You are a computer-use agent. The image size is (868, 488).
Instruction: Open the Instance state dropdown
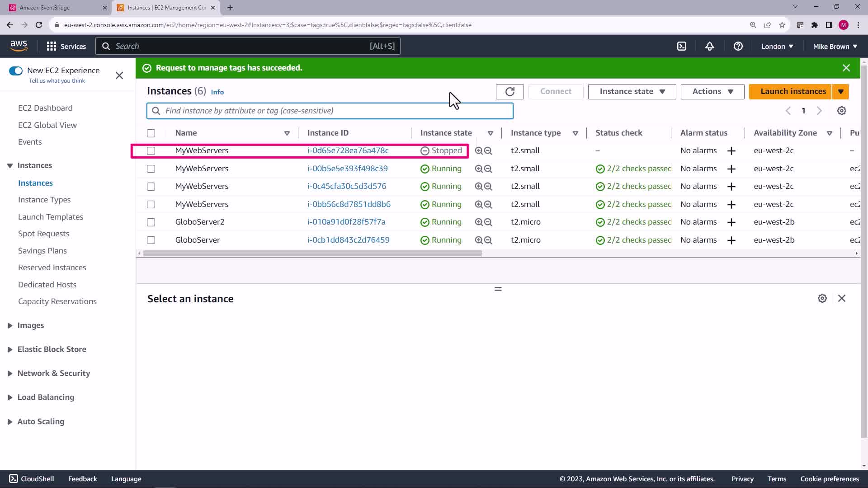pos(632,92)
